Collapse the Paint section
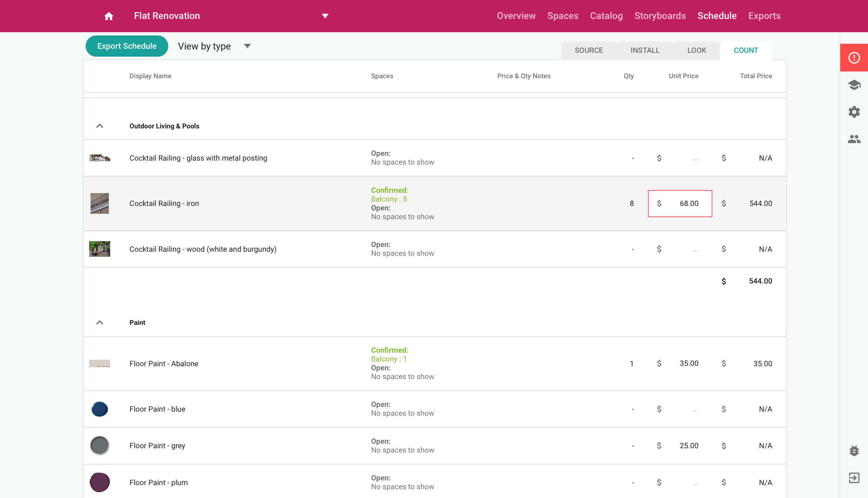 [100, 323]
